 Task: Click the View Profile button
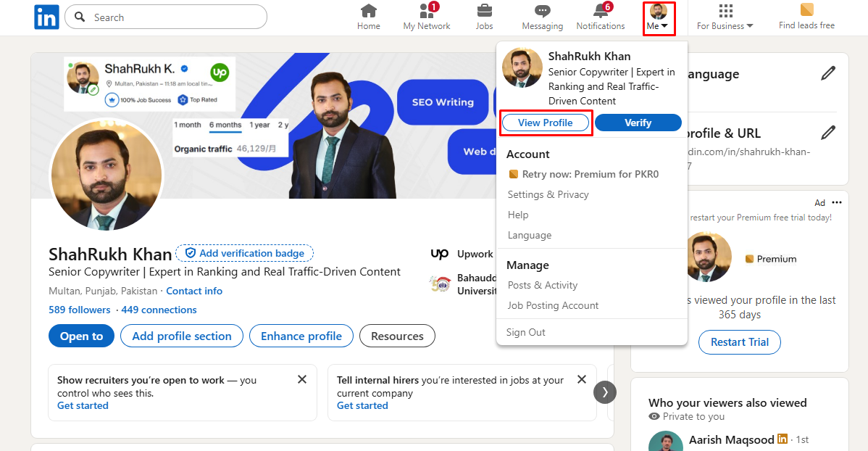546,123
